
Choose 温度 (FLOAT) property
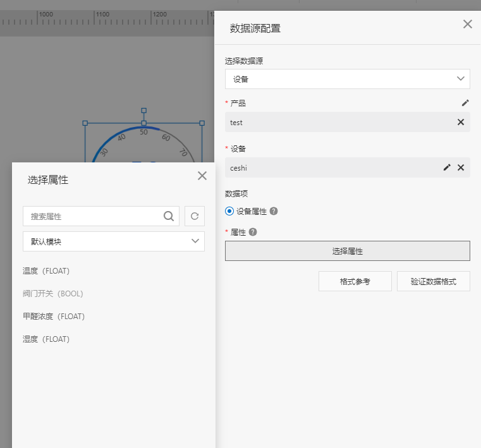(x=46, y=271)
